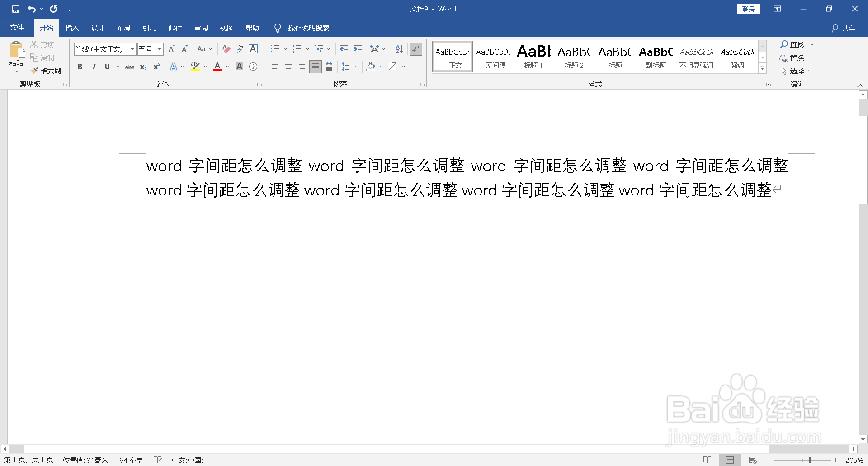Align text right
This screenshot has width=868, height=466.
click(302, 67)
